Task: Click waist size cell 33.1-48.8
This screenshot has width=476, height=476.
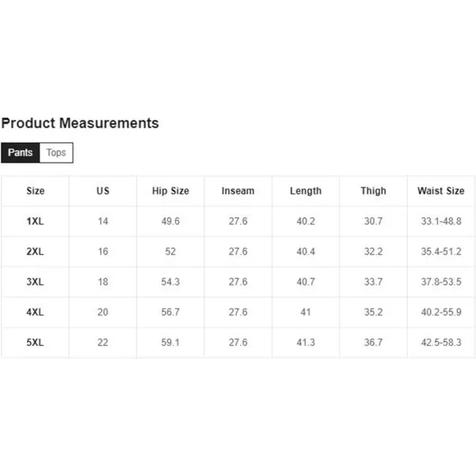Action: click(441, 221)
